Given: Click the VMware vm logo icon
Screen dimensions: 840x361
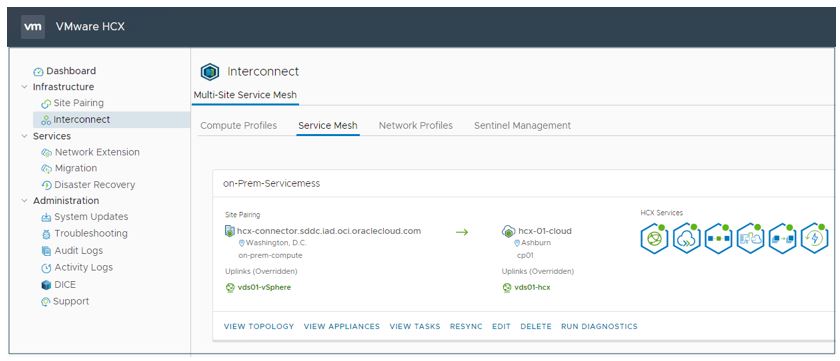Looking at the screenshot, I should tap(33, 27).
